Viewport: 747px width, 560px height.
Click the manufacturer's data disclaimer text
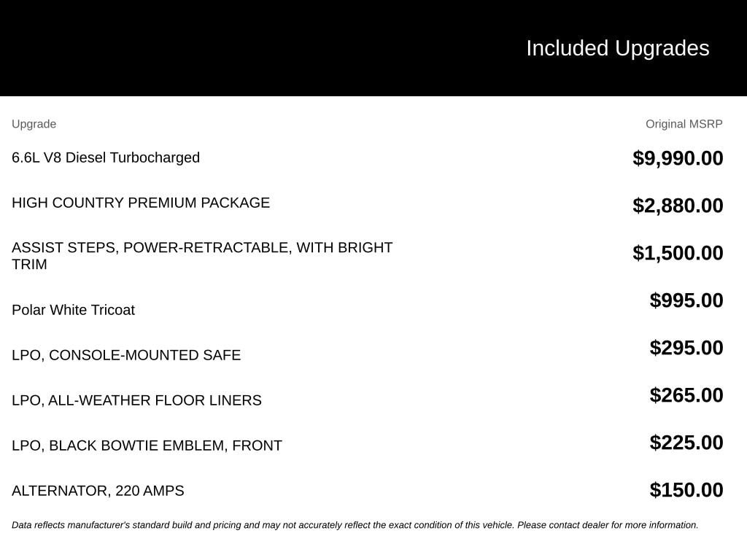(355, 525)
